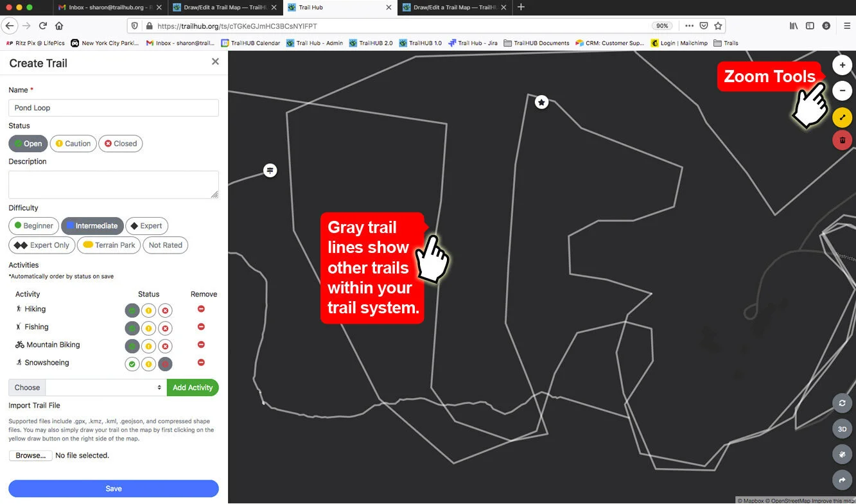Remove the Hiking activity
Viewport: 856px width, 504px height.
click(x=201, y=309)
